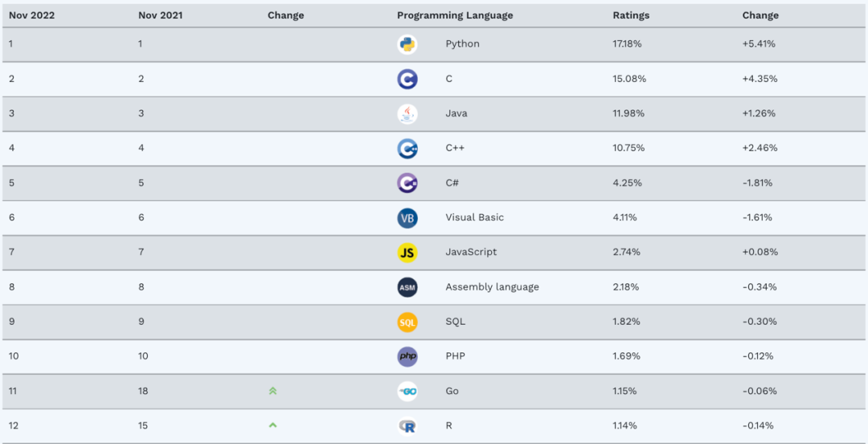Image resolution: width=868 pixels, height=444 pixels.
Task: Click the Java coffee cup icon
Action: [407, 113]
